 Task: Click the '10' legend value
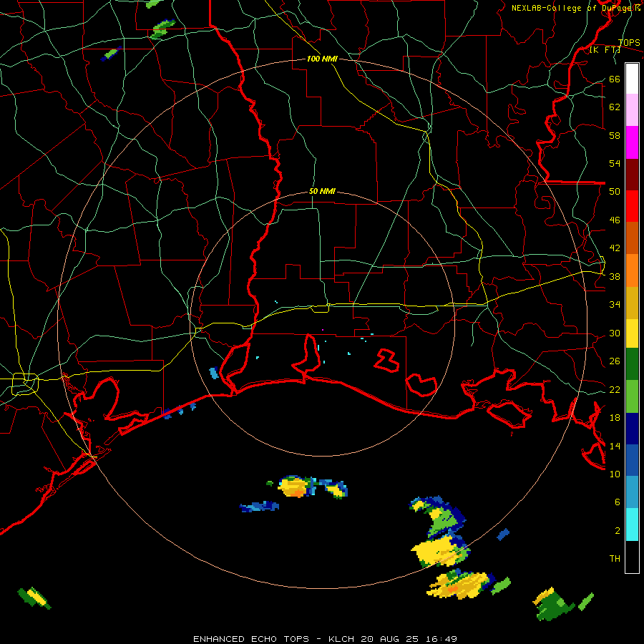615,474
